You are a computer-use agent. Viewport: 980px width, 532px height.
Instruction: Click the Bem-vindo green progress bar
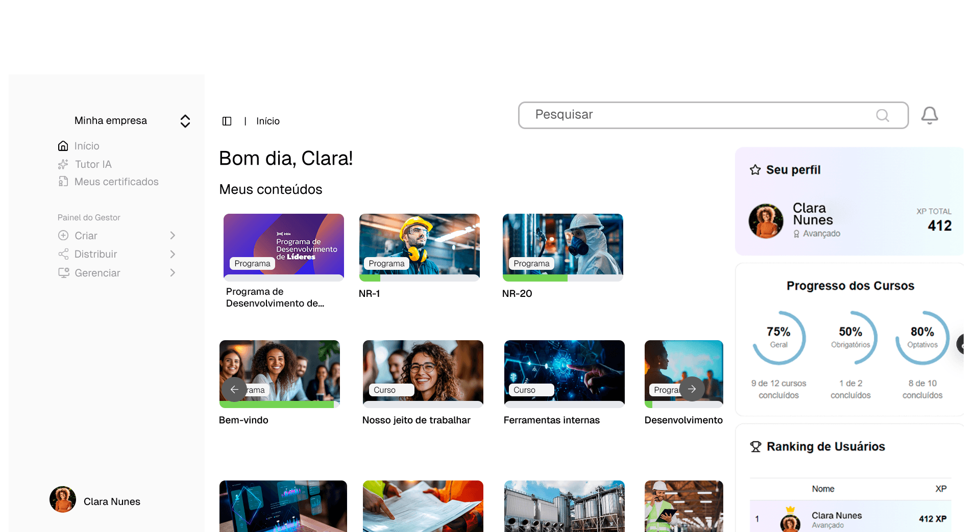[277, 404]
